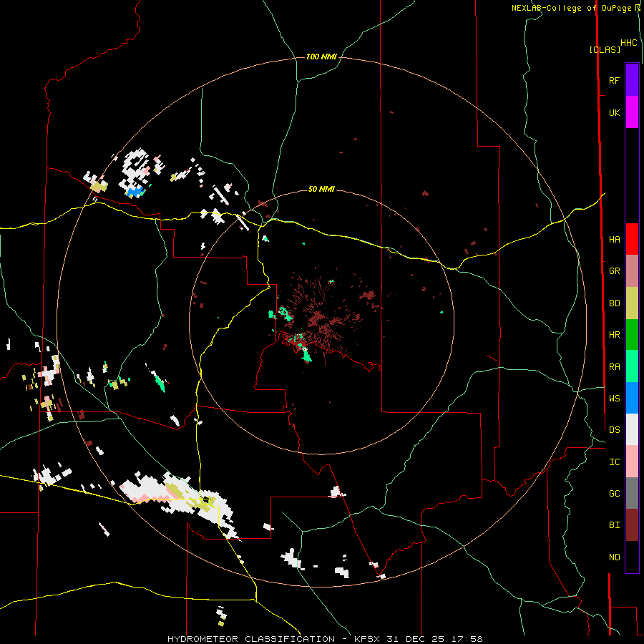The width and height of the screenshot is (644, 644).
Task: Click the RA legend label
Action: pos(614,367)
